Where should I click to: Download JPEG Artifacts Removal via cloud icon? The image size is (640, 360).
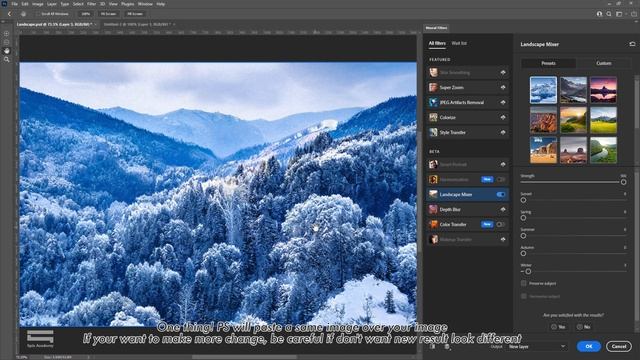[x=503, y=102]
